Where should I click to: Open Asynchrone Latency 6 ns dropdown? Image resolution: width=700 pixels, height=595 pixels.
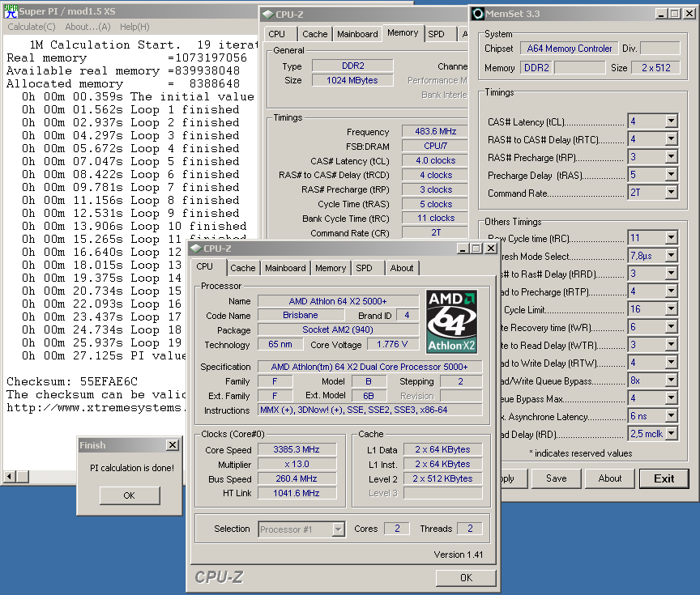(x=671, y=416)
